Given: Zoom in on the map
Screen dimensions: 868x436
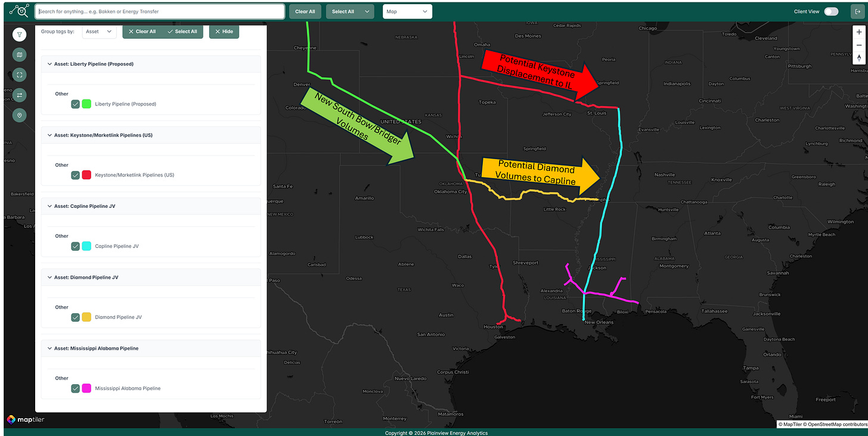Looking at the screenshot, I should 859,32.
